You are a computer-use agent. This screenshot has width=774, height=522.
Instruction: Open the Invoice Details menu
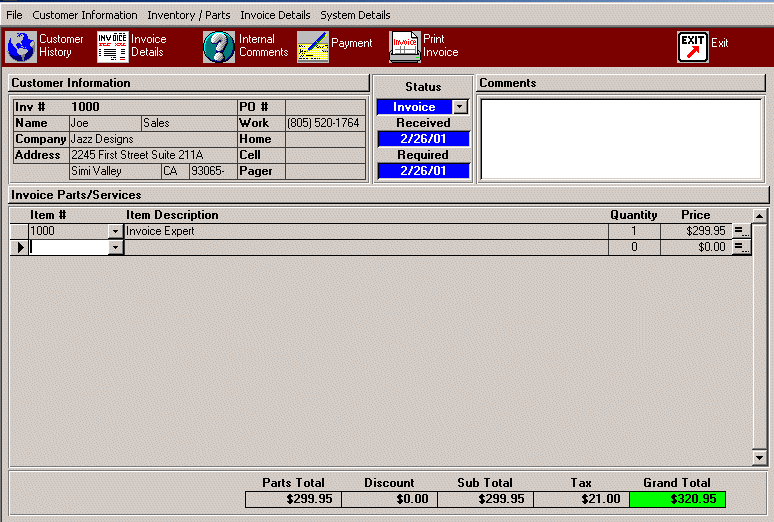click(x=275, y=15)
